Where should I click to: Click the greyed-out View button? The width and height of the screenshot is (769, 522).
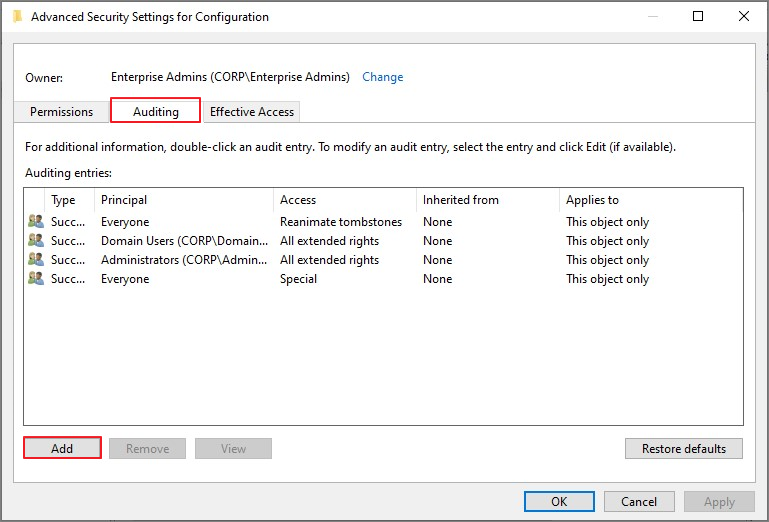(233, 448)
